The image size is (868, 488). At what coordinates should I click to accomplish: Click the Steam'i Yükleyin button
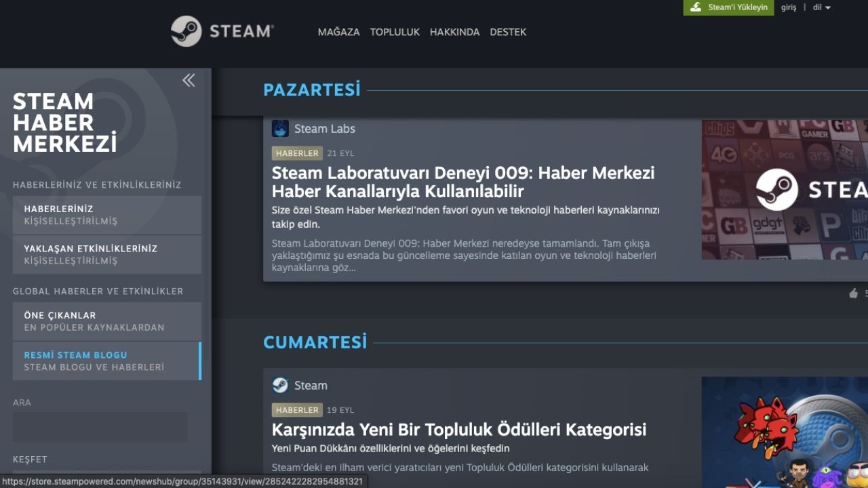click(728, 7)
